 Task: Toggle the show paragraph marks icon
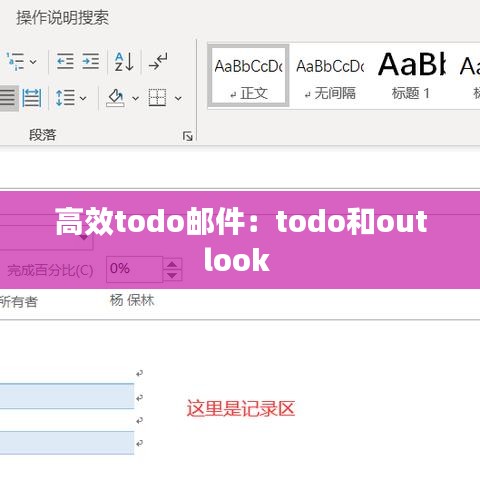[158, 62]
